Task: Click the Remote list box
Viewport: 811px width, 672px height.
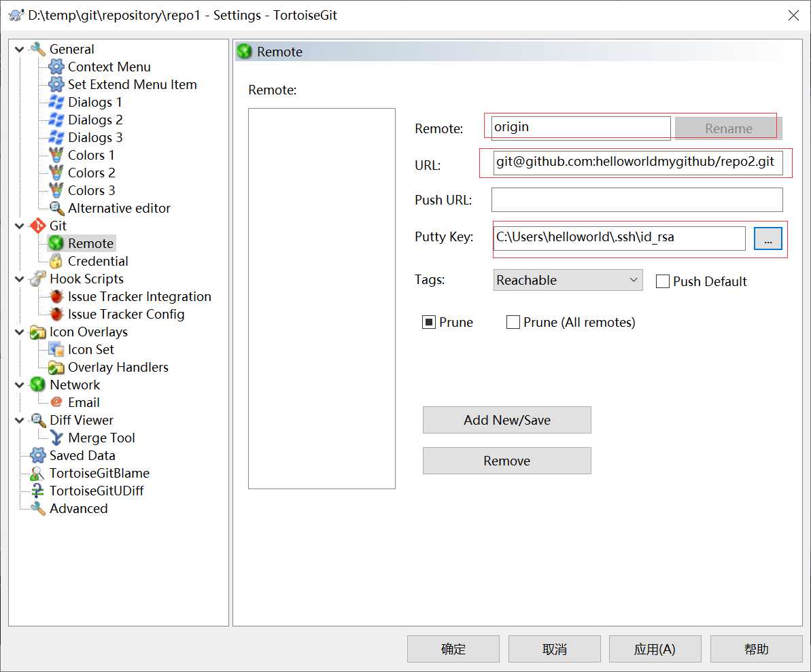Action: click(322, 299)
